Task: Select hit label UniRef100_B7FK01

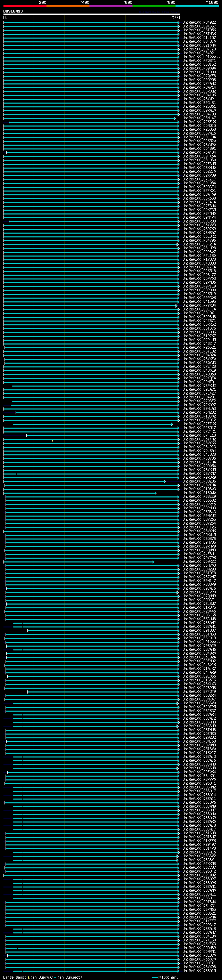Action: pyautogui.click(x=199, y=191)
